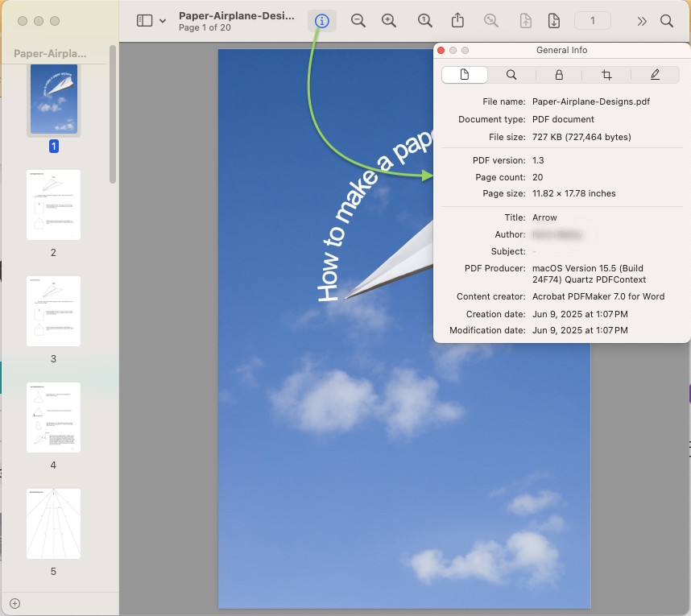Click "Page 1 of 20" subtitle
Image resolution: width=691 pixels, height=616 pixels.
point(205,27)
